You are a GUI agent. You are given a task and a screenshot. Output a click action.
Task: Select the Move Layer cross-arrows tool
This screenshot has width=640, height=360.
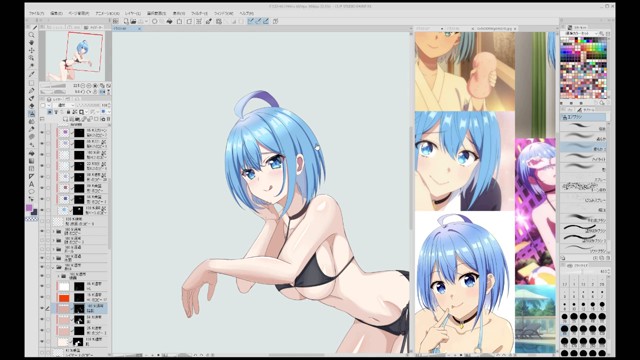pos(31,51)
